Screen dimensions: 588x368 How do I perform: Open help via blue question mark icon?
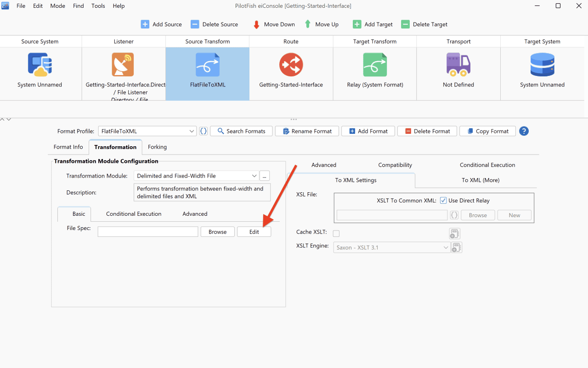click(524, 131)
